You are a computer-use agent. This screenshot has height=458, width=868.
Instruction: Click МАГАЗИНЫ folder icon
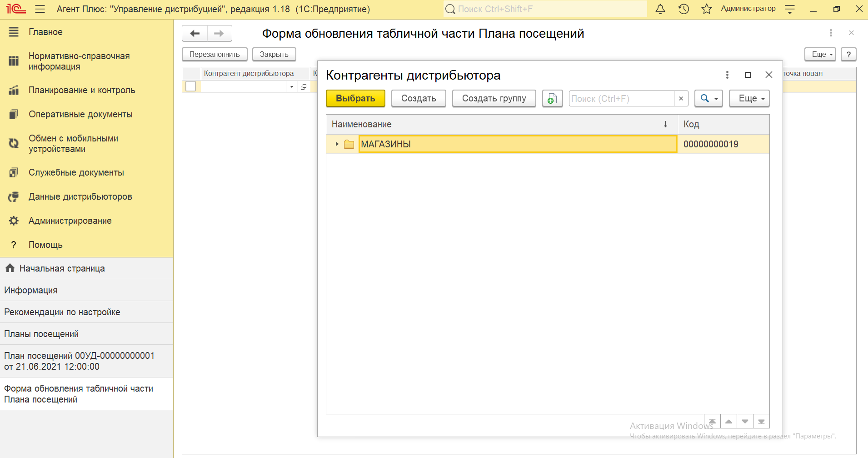point(349,144)
